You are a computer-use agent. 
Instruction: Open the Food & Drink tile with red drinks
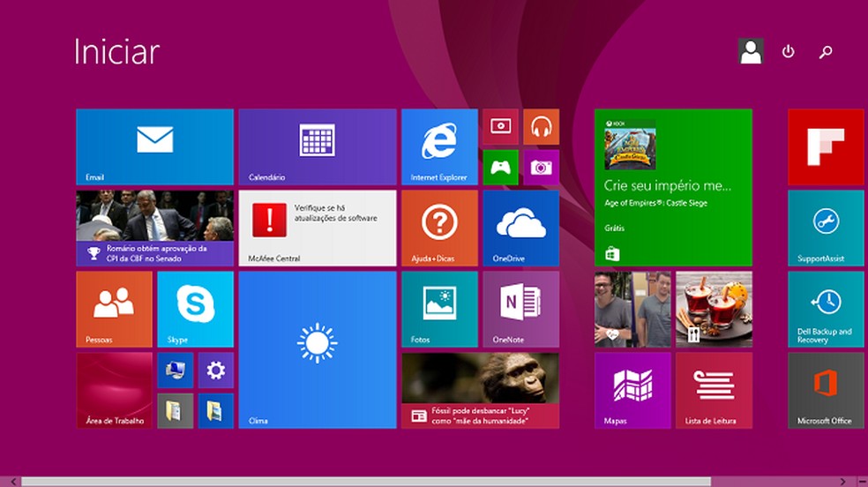coord(715,310)
